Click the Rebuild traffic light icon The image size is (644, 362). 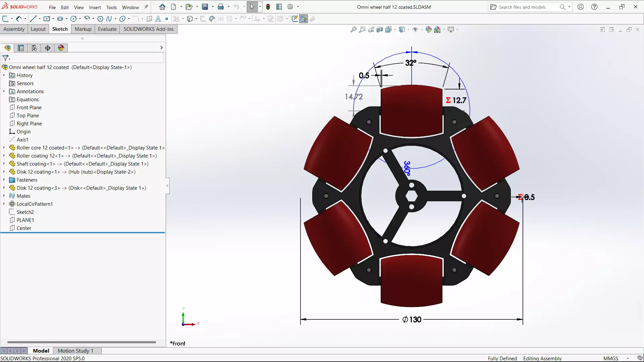(x=268, y=7)
